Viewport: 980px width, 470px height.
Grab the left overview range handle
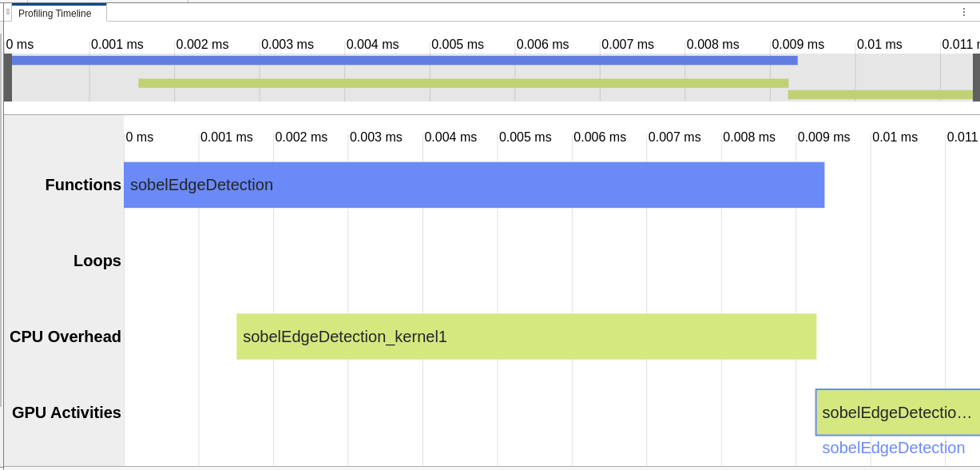[x=7, y=78]
